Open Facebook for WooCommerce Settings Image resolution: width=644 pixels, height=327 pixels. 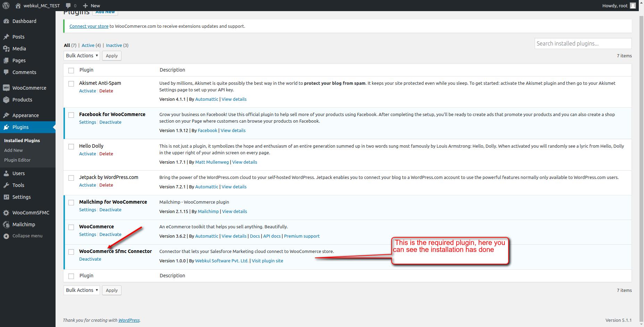click(x=87, y=122)
